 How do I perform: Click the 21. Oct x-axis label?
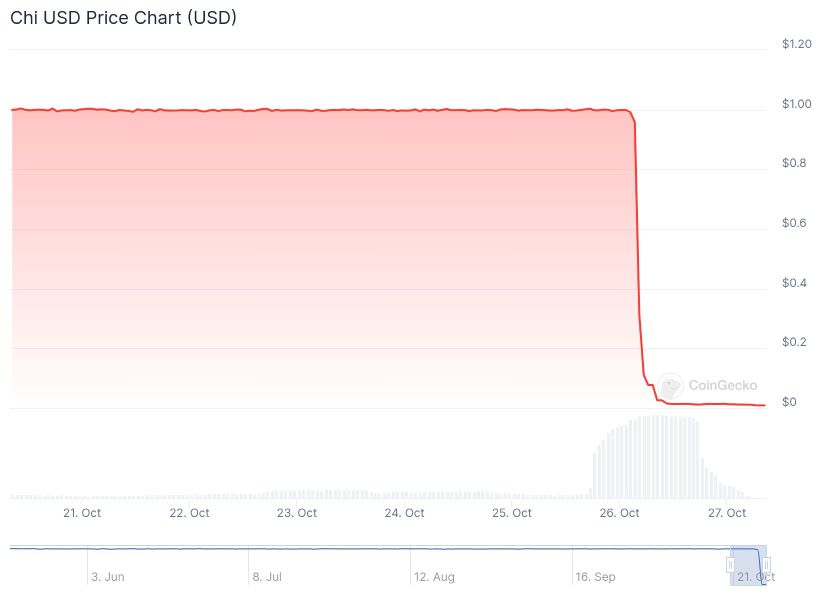(82, 513)
